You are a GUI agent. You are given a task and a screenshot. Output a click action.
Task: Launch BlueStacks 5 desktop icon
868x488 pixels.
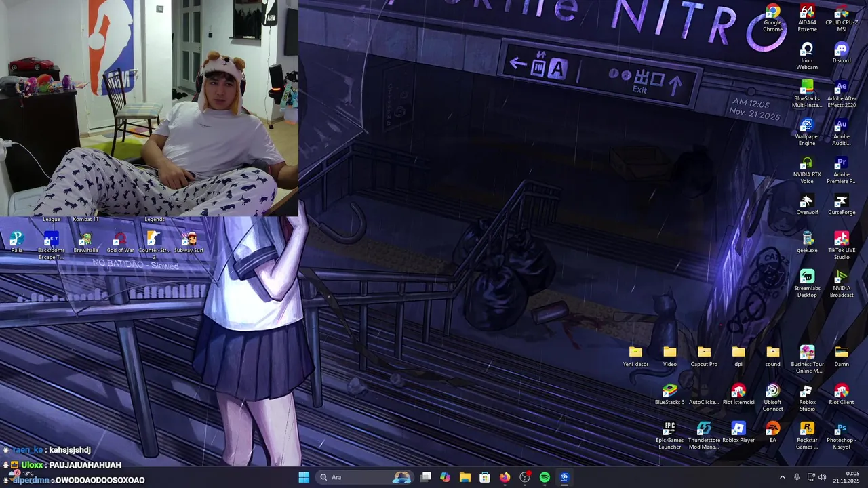[x=669, y=394]
